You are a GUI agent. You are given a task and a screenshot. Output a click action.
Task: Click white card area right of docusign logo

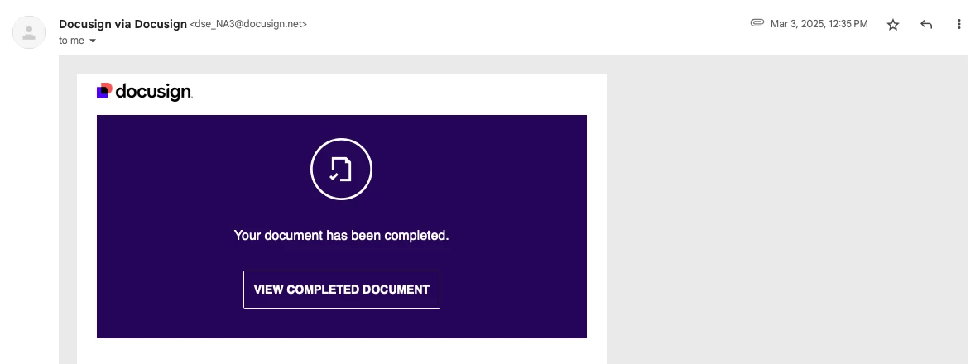[400, 93]
